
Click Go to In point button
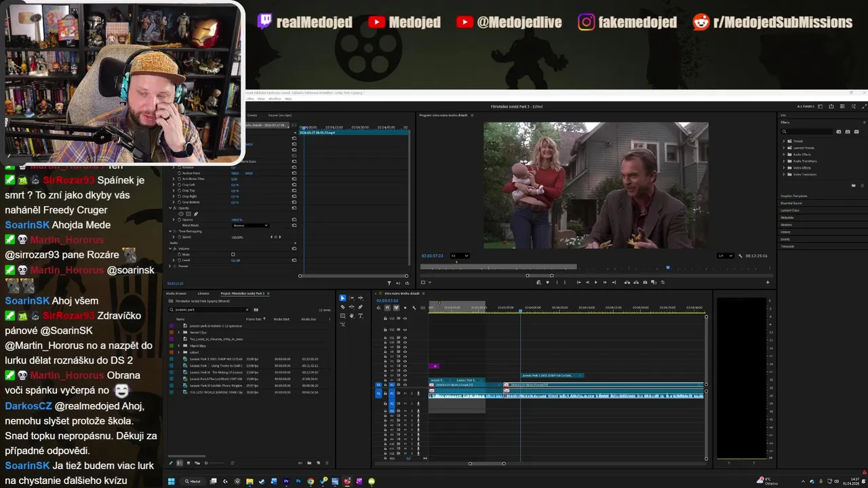(579, 282)
